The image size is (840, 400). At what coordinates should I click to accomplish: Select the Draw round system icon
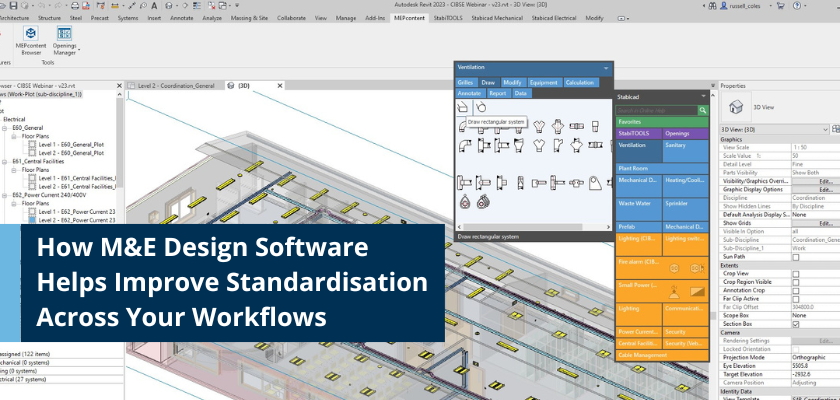(x=480, y=107)
